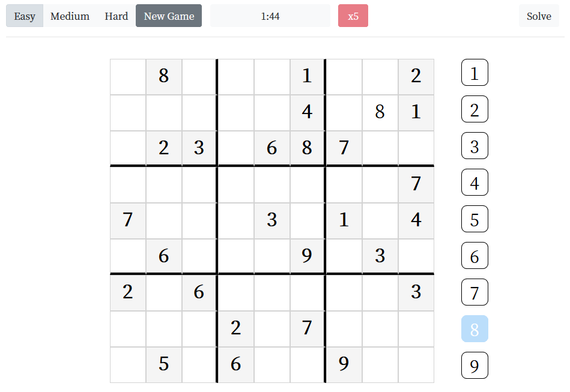Pick digit 3 from the number pad

[474, 146]
